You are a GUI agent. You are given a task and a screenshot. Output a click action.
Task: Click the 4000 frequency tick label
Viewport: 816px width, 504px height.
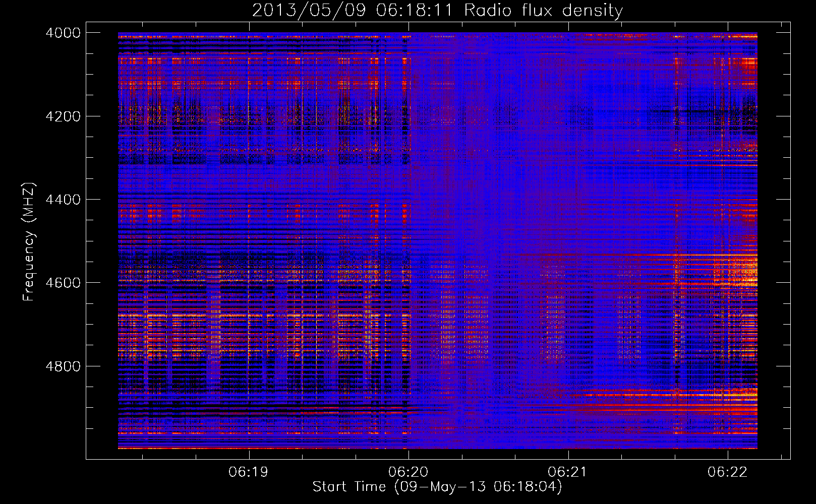[63, 33]
